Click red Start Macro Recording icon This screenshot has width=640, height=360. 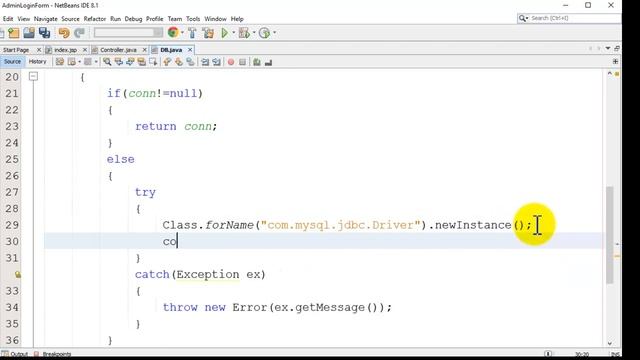231,62
